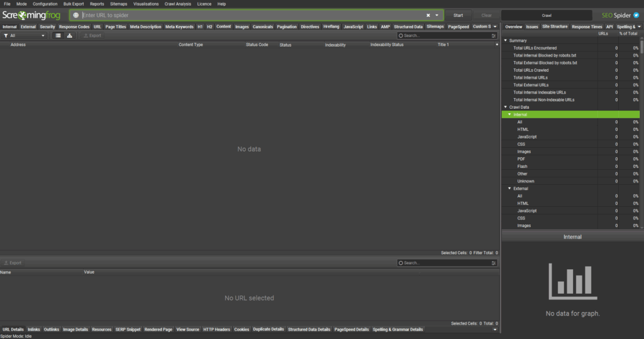Select the PDF row under Internal
Viewport: 644px width, 339px height.
click(x=570, y=159)
